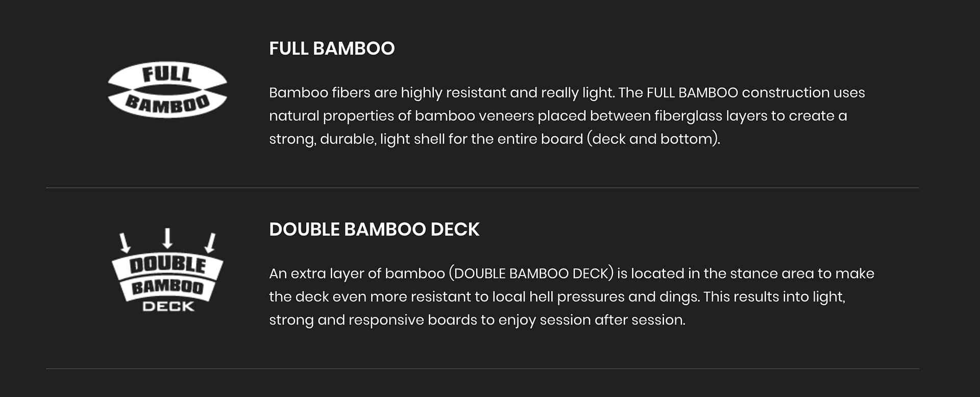This screenshot has height=397, width=980.
Task: Click the BAMBOO banner in the Deck logo
Action: [167, 287]
